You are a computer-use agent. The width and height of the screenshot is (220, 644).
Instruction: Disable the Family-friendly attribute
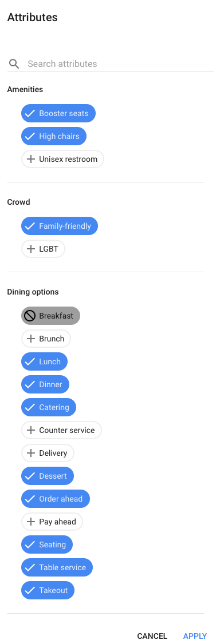pos(60,226)
